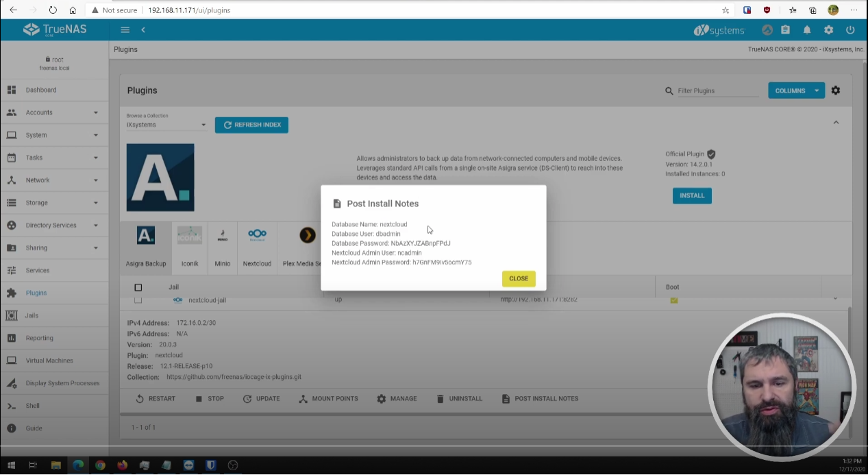Reload the page in the browser

click(x=53, y=10)
